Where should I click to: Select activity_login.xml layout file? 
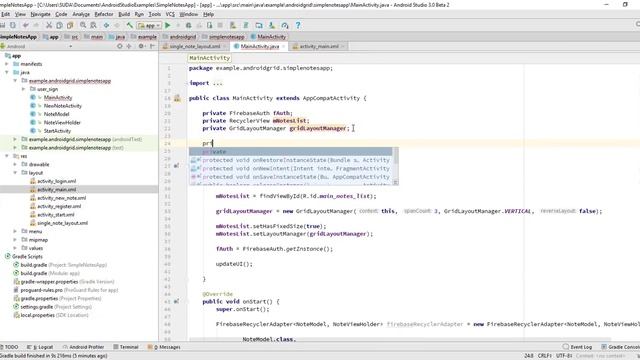(57, 181)
